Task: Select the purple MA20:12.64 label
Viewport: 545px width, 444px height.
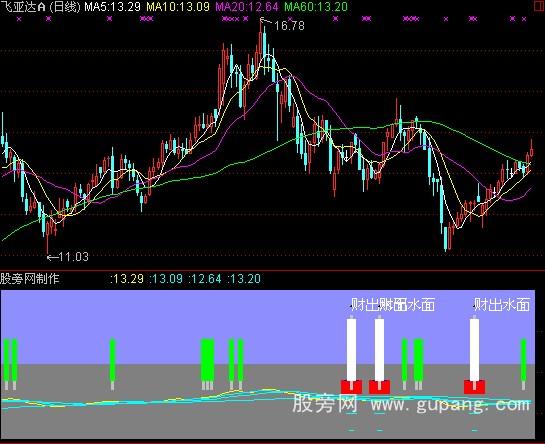Action: click(x=247, y=7)
